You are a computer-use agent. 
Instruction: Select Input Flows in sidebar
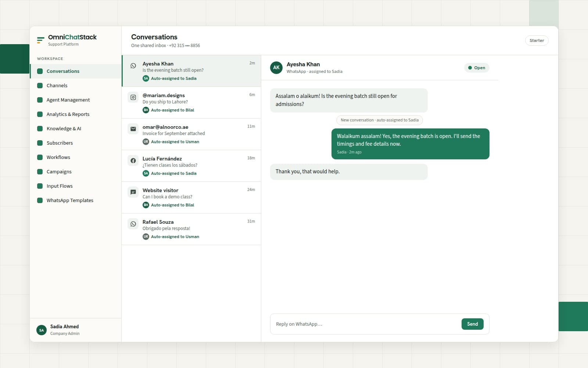[76, 186]
